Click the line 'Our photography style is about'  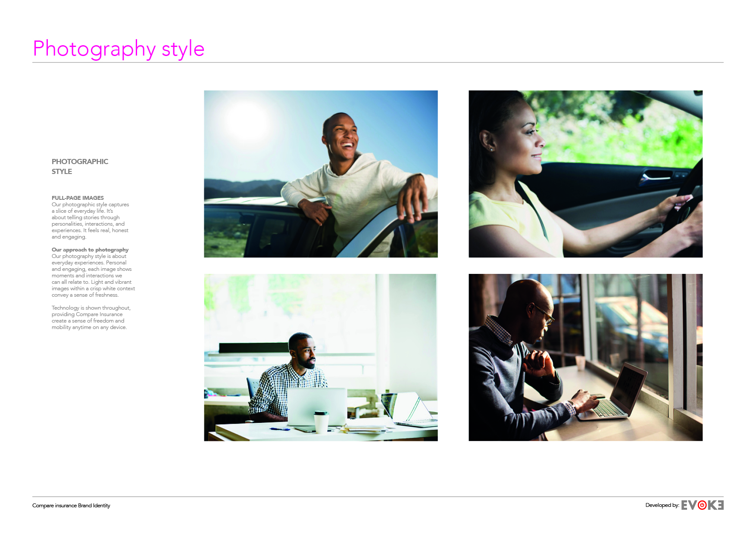(89, 256)
